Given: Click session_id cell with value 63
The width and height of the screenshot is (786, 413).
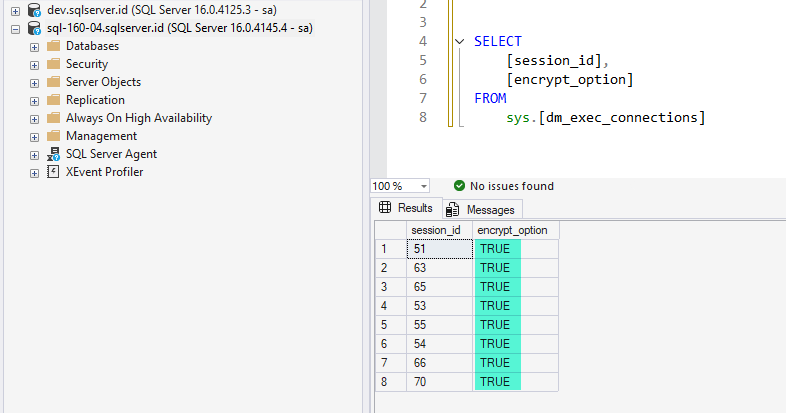Looking at the screenshot, I should click(x=440, y=268).
